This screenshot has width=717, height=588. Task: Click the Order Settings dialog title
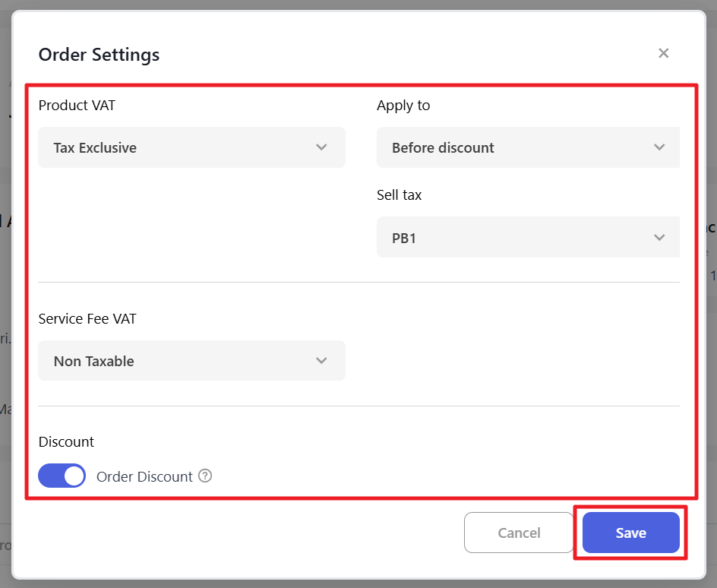[x=99, y=55]
